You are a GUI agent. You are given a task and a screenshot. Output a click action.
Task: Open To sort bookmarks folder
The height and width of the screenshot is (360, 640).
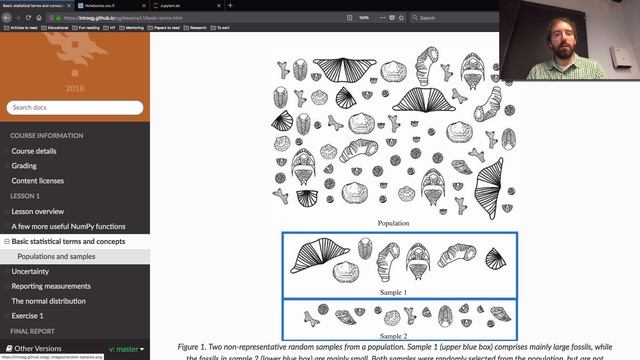(220, 28)
